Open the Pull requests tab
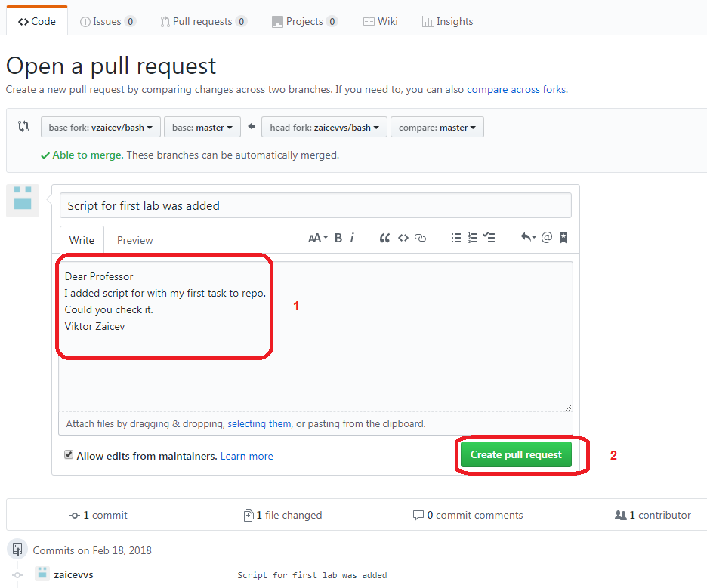This screenshot has height=588, width=707. click(203, 21)
